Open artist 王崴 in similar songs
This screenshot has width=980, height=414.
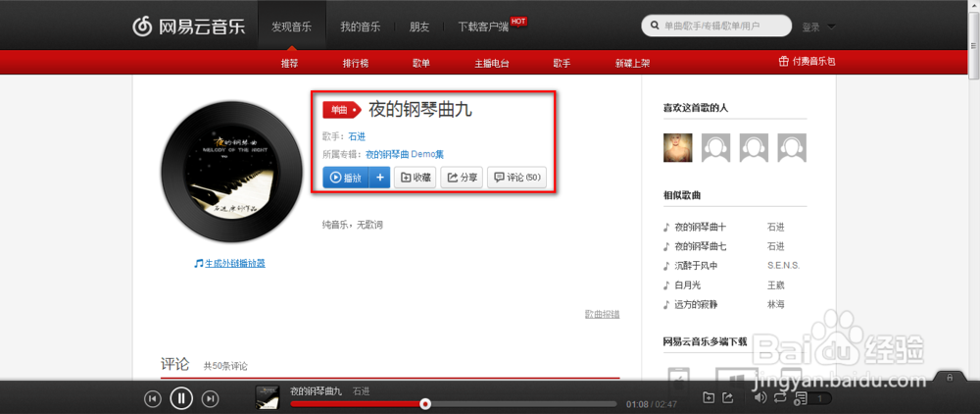(x=775, y=285)
